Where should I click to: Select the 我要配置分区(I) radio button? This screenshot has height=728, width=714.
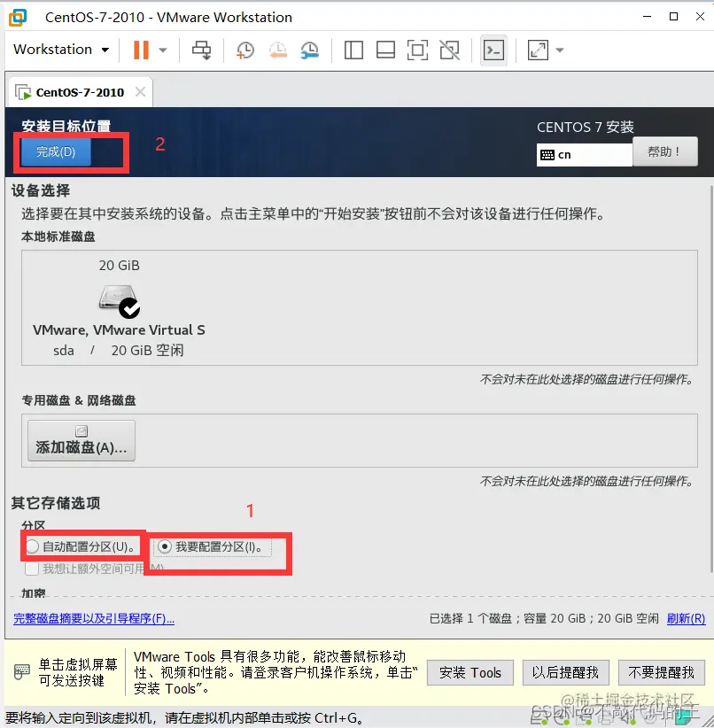[165, 546]
